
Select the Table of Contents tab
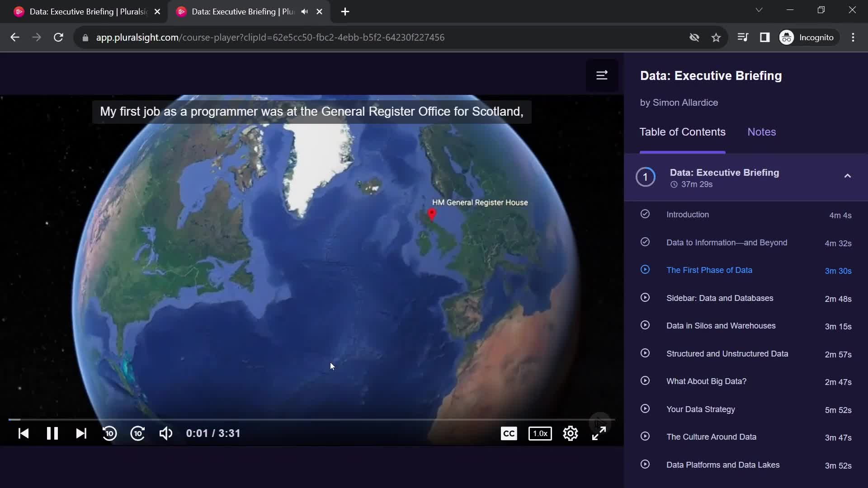[683, 131]
